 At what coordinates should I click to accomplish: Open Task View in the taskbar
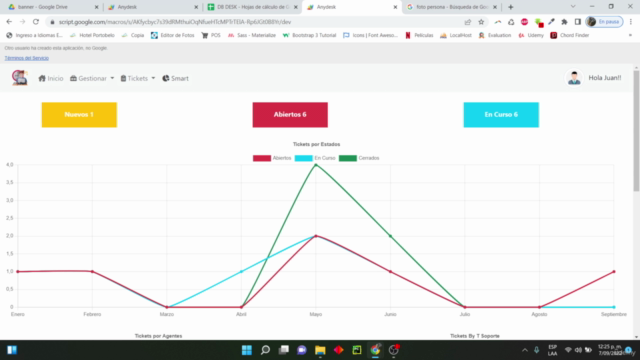(284, 350)
